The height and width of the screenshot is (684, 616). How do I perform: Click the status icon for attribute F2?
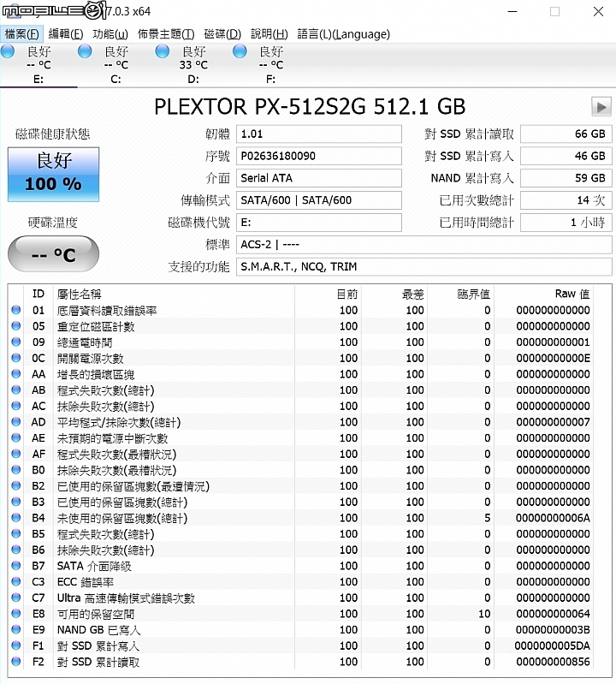pyautogui.click(x=16, y=662)
